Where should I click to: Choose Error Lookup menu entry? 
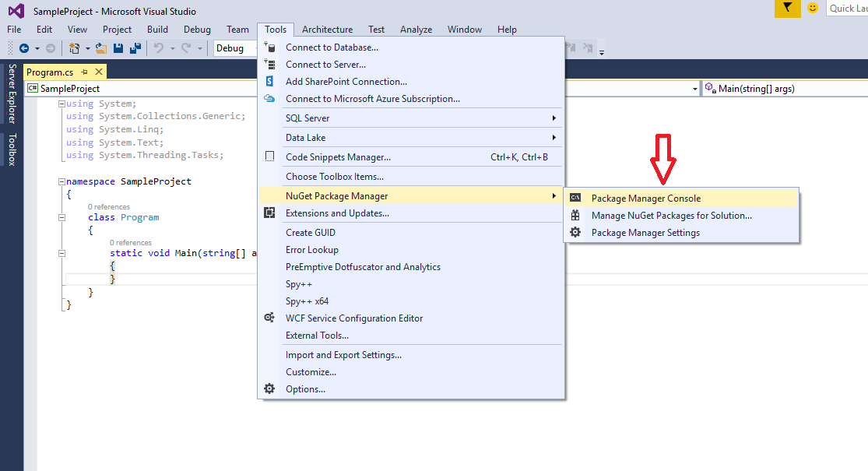pos(410,250)
